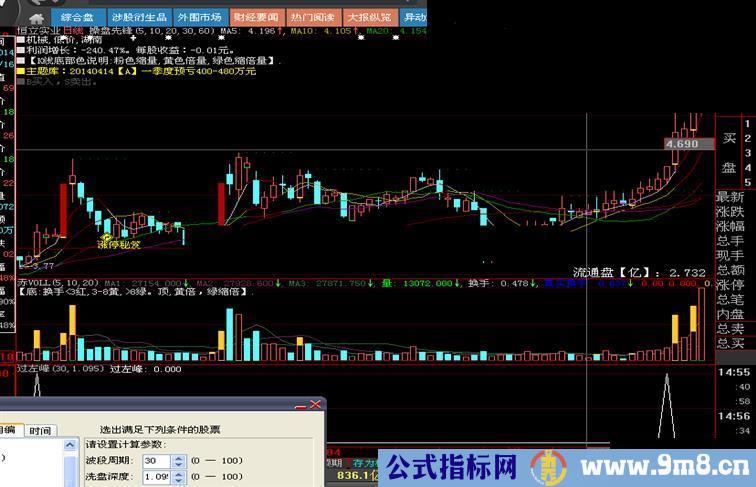Close the stock filter dialog

[316, 406]
